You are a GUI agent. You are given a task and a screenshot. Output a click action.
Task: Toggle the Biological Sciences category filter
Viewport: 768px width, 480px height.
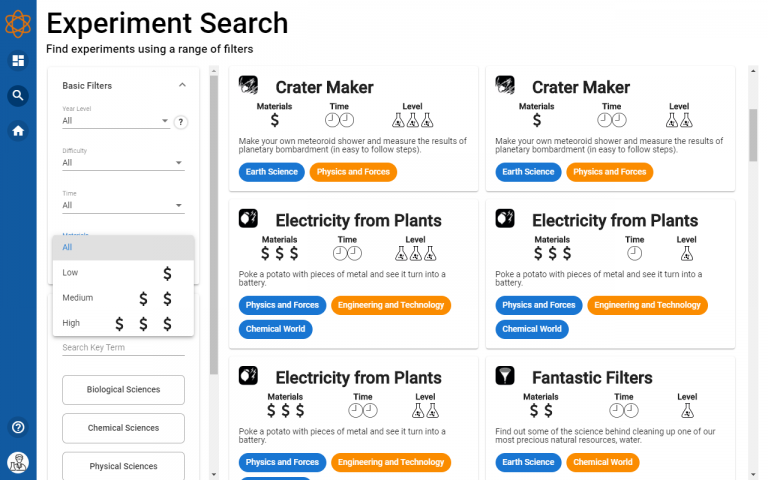pos(123,390)
